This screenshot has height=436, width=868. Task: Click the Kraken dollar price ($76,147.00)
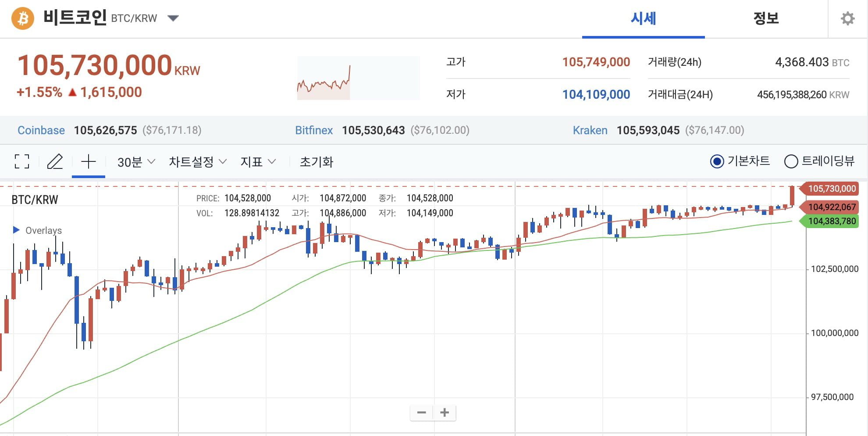(x=715, y=130)
